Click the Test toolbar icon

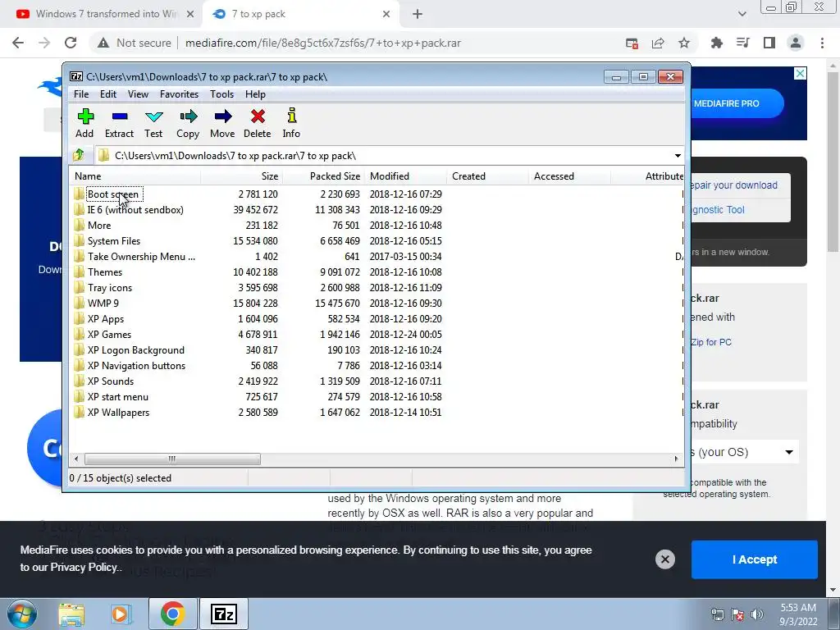(153, 124)
